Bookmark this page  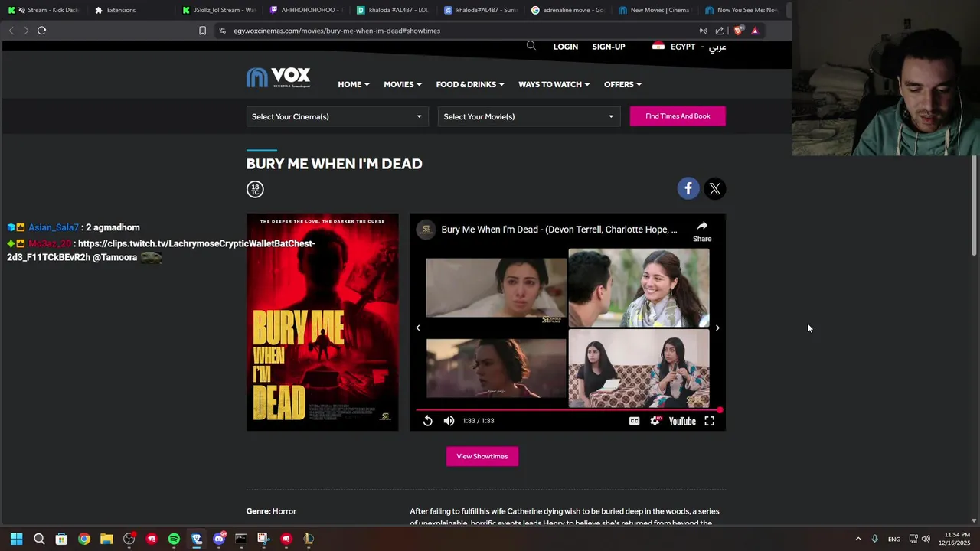(x=202, y=31)
